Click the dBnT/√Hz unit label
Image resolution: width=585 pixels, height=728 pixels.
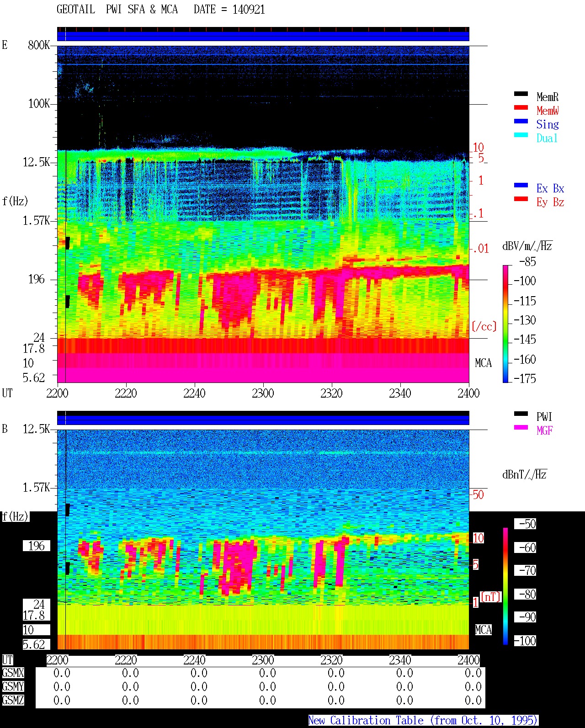(524, 474)
